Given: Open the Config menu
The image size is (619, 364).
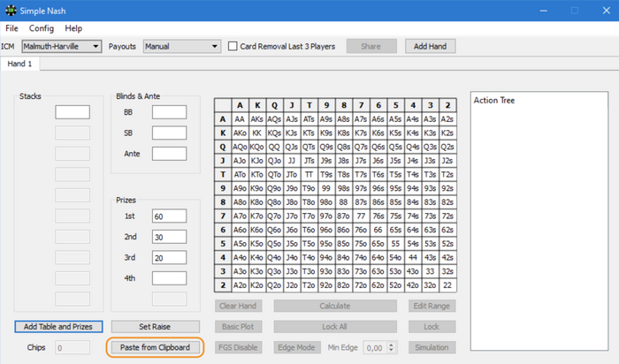Looking at the screenshot, I should click(x=42, y=28).
